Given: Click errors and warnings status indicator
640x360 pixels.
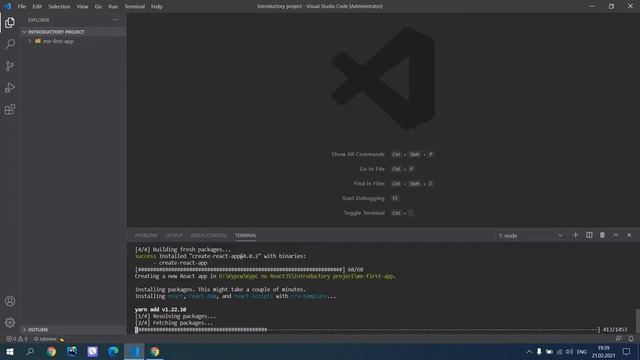Looking at the screenshot, I should (17, 339).
